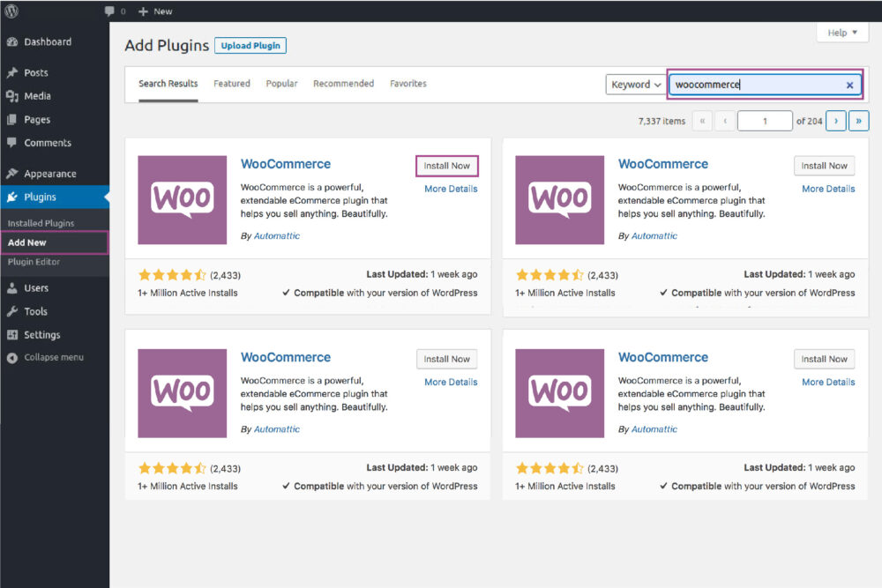Click the 'of 204' page total text
The height and width of the screenshot is (588, 882).
coord(809,122)
